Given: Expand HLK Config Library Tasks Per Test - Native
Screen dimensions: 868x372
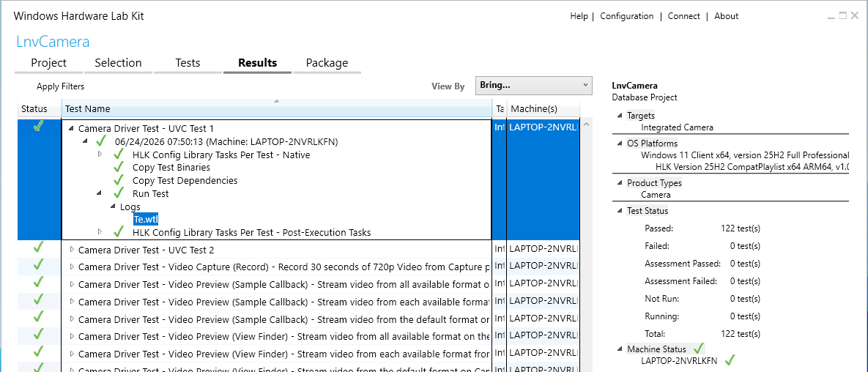Looking at the screenshot, I should [x=100, y=155].
